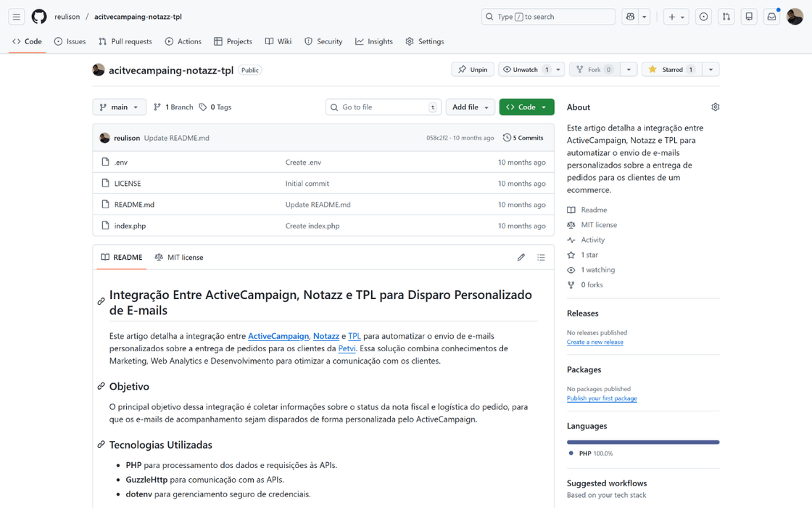The image size is (812, 508).
Task: Click the pull requests icon in the header
Action: click(726, 16)
